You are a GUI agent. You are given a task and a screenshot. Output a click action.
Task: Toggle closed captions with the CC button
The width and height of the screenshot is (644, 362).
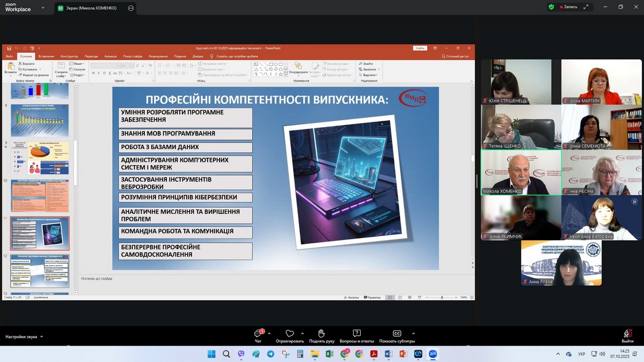pyautogui.click(x=397, y=334)
